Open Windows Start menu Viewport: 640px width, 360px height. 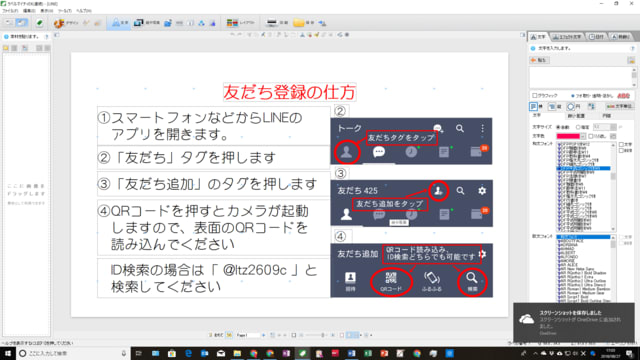click(7, 353)
